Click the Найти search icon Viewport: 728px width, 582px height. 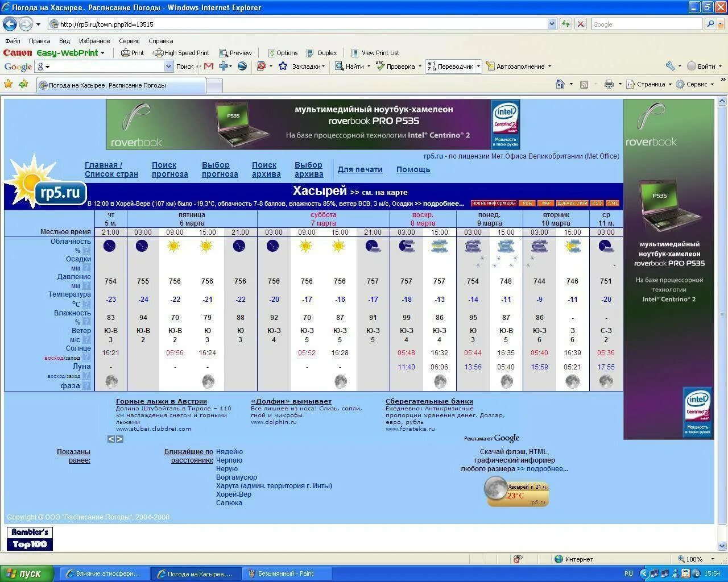point(340,66)
